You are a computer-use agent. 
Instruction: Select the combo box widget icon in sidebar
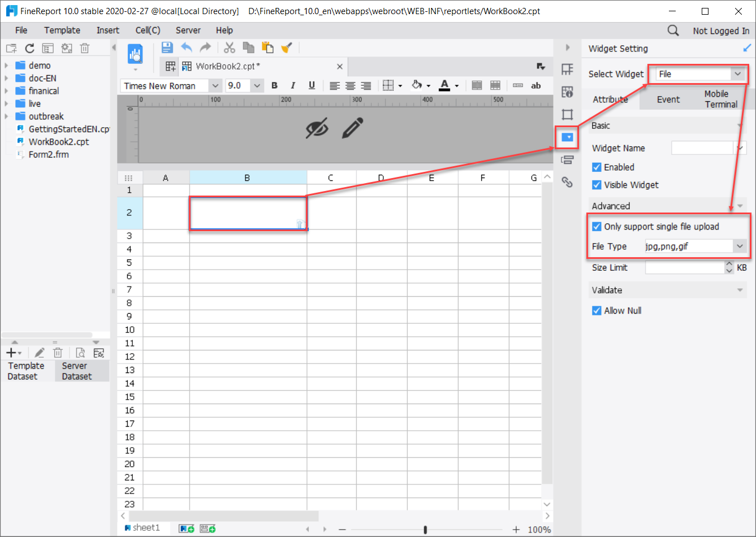point(567,138)
